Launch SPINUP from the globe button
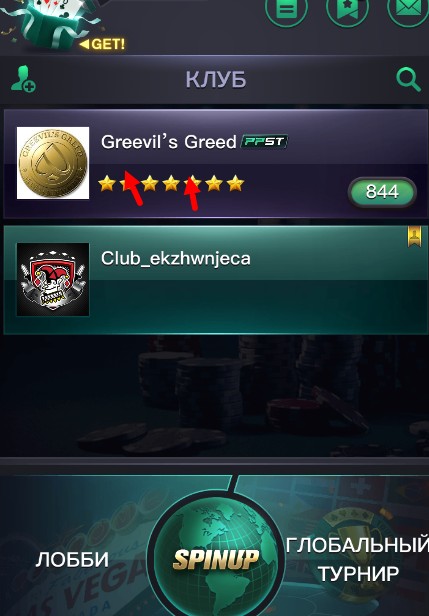 click(x=216, y=558)
